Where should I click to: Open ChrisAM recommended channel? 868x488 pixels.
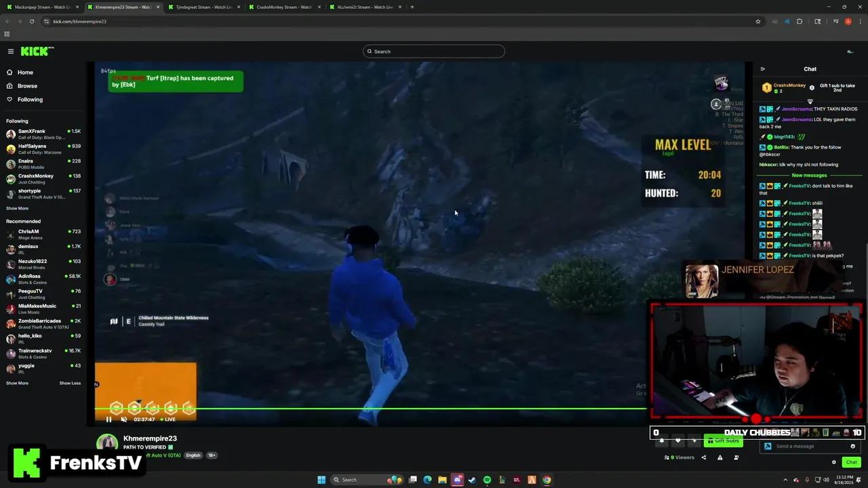click(x=43, y=234)
